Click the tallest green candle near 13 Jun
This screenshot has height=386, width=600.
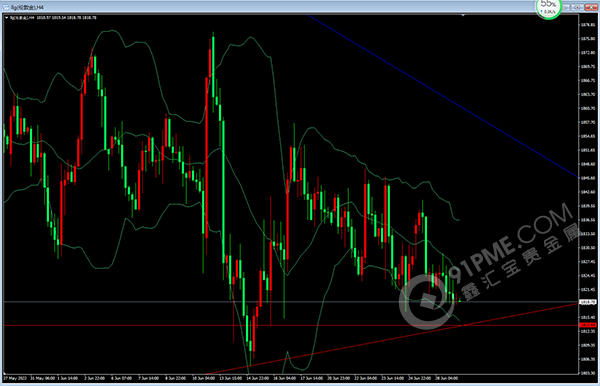coord(223,192)
